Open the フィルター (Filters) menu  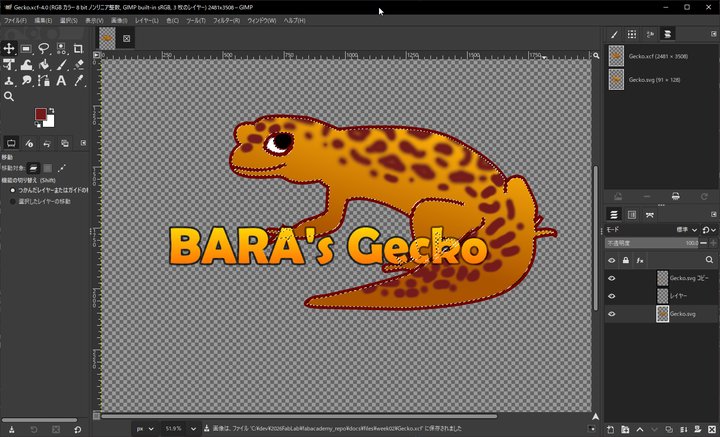[226, 21]
